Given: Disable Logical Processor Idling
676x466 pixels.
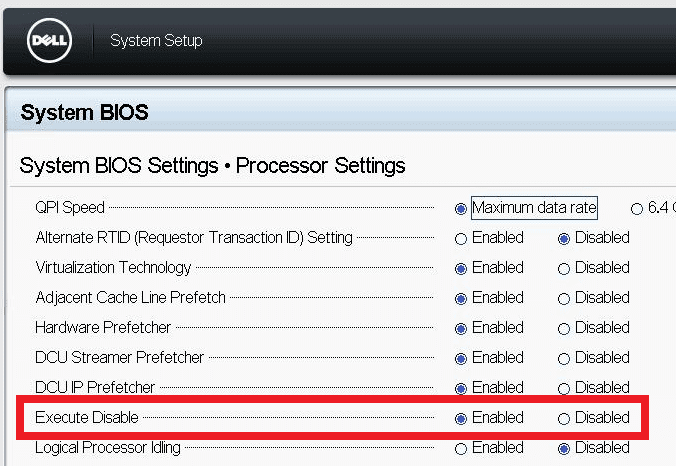Looking at the screenshot, I should click(x=564, y=449).
